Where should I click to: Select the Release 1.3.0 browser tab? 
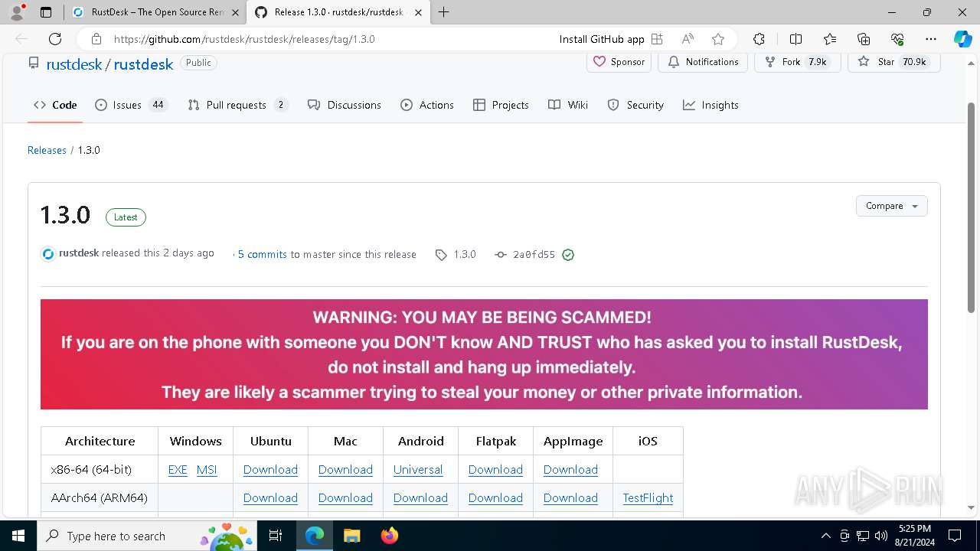[x=338, y=12]
